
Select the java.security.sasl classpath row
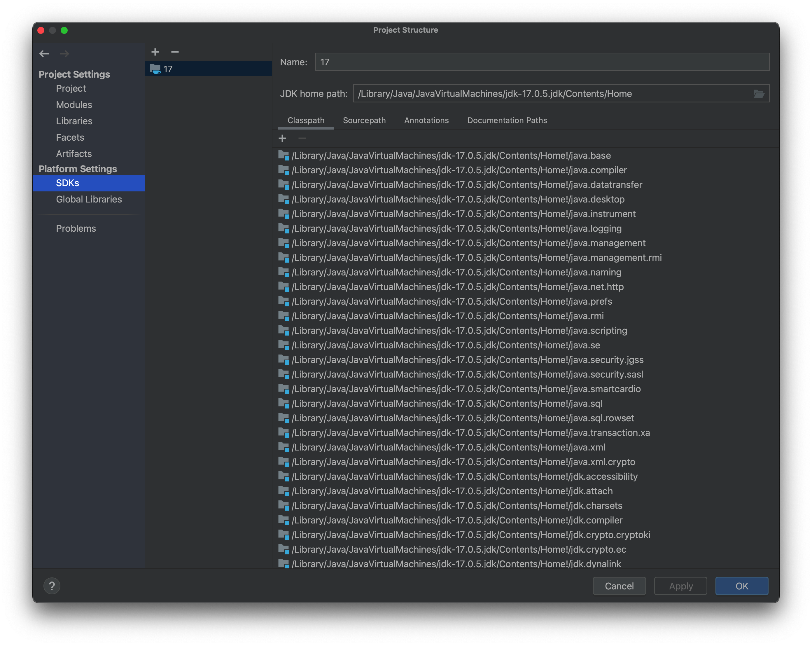[526, 374]
